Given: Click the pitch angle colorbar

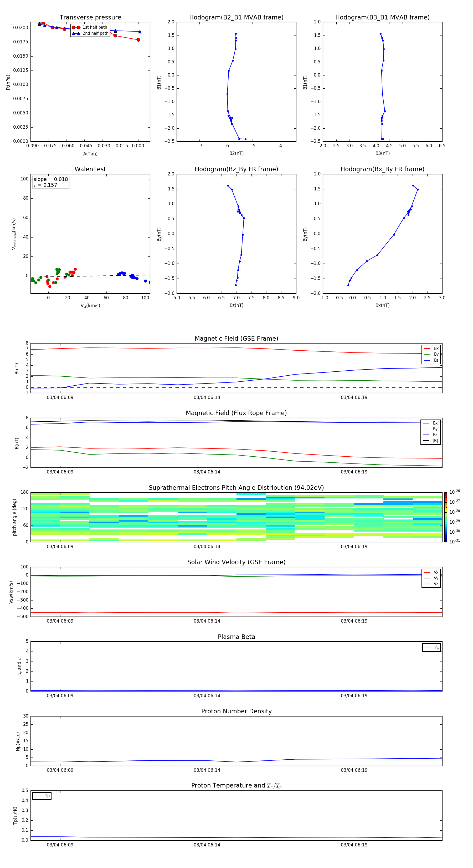Looking at the screenshot, I should tap(446, 517).
